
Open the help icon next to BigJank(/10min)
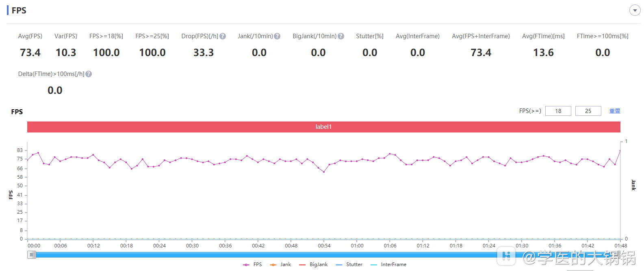pos(341,36)
